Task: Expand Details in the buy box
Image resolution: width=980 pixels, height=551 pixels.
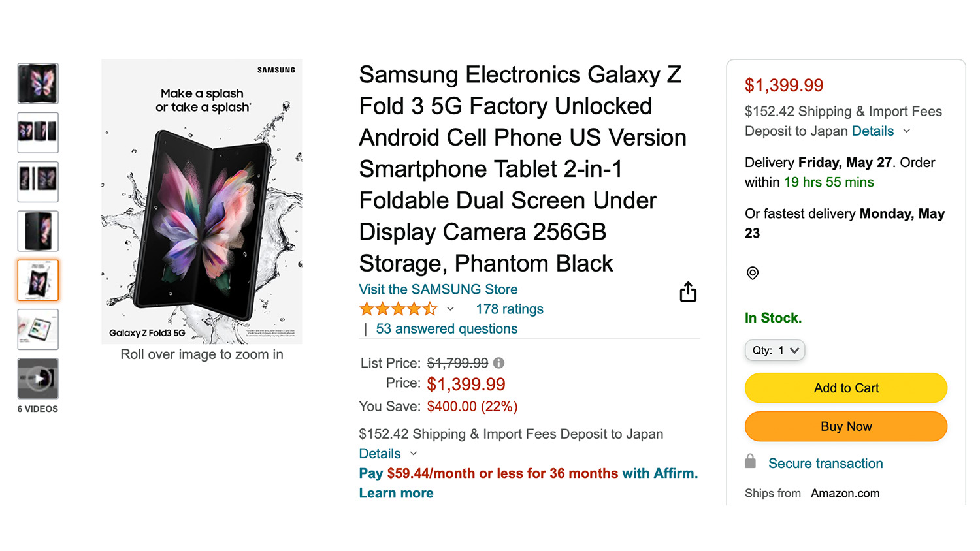Action: click(x=873, y=131)
